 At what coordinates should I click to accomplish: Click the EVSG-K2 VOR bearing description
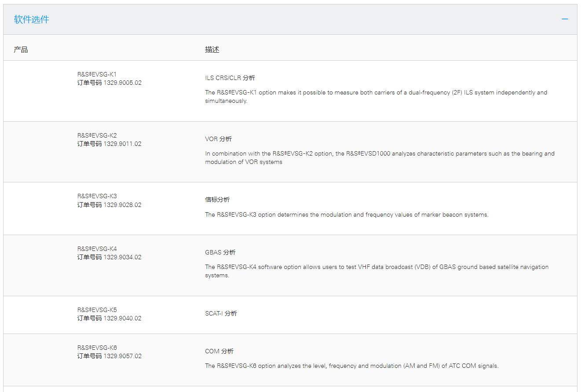click(380, 158)
